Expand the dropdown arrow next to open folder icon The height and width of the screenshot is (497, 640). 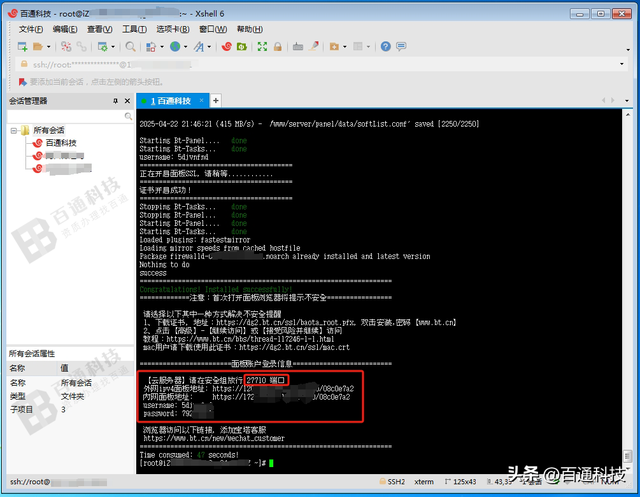click(49, 46)
